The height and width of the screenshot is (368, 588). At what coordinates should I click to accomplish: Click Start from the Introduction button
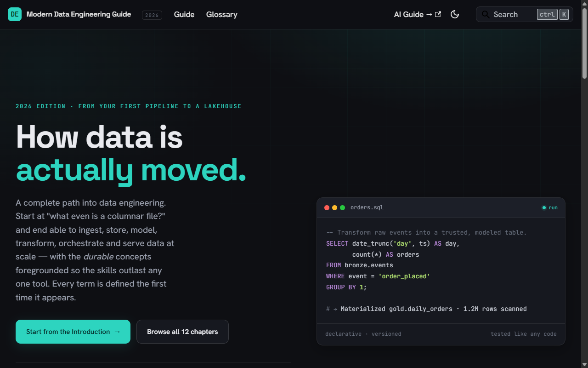click(73, 332)
